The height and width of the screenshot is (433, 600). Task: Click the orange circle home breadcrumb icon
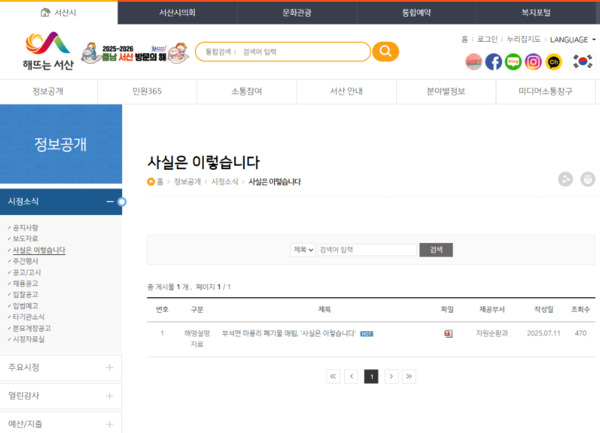151,182
